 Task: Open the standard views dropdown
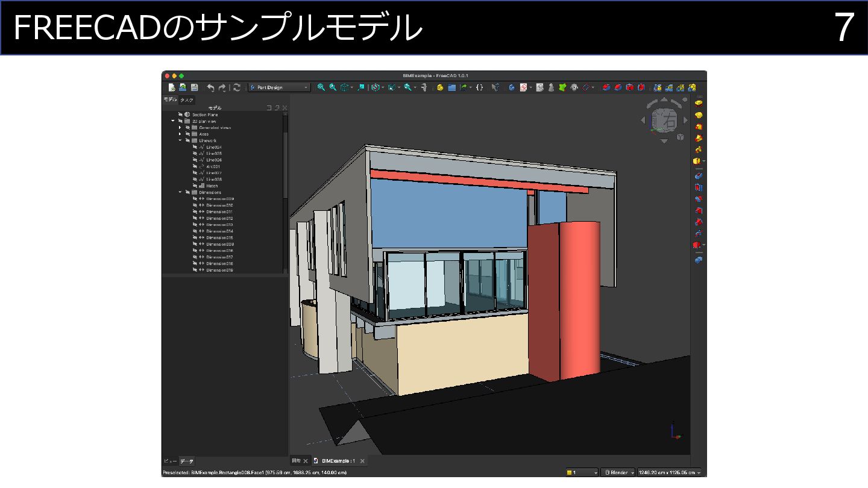399,88
